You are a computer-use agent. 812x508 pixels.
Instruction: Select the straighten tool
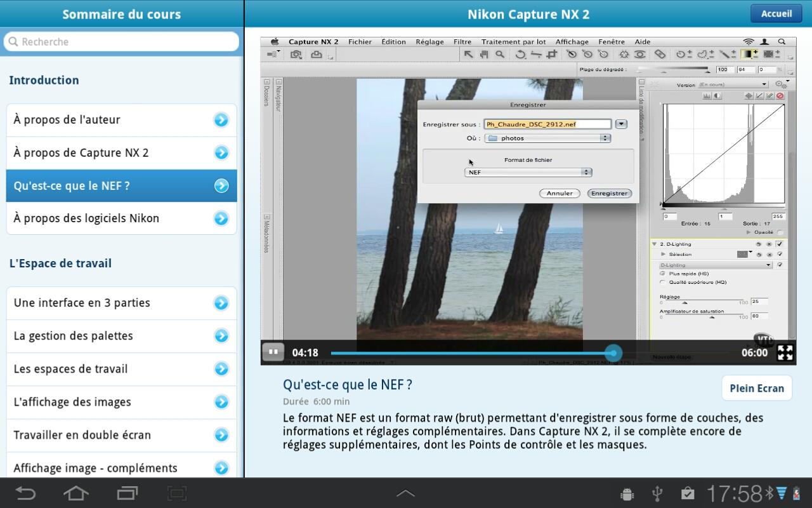coord(536,55)
